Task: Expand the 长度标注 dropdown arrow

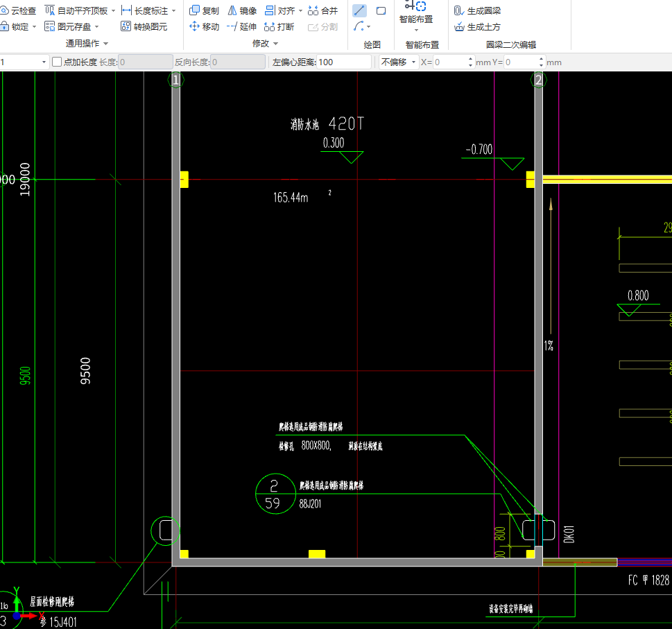Action: 173,10
